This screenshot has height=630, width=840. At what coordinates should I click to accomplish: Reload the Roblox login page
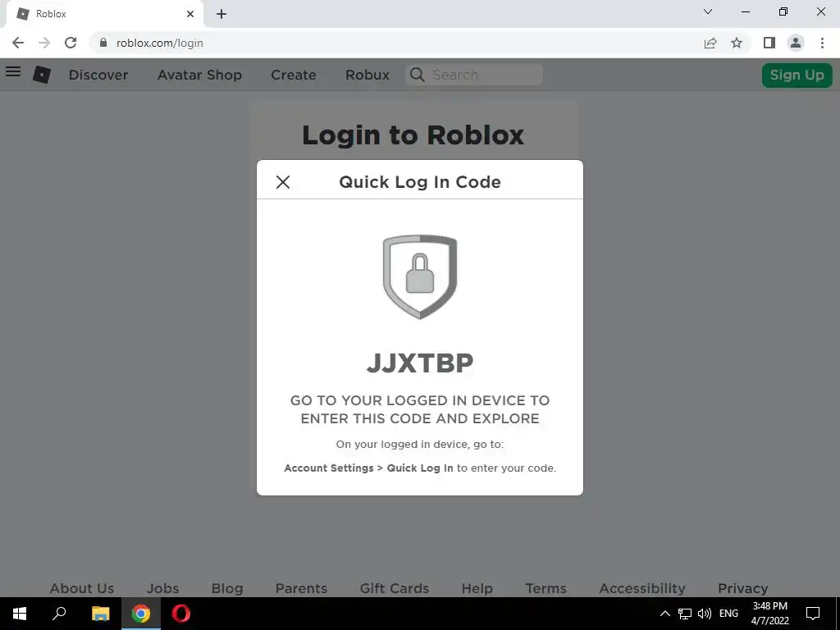[71, 43]
